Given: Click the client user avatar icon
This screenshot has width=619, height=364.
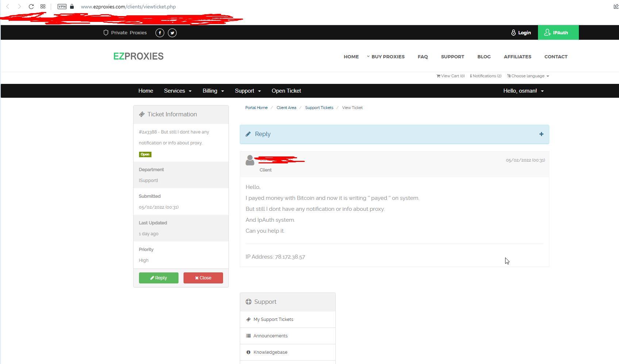Looking at the screenshot, I should (x=250, y=160).
